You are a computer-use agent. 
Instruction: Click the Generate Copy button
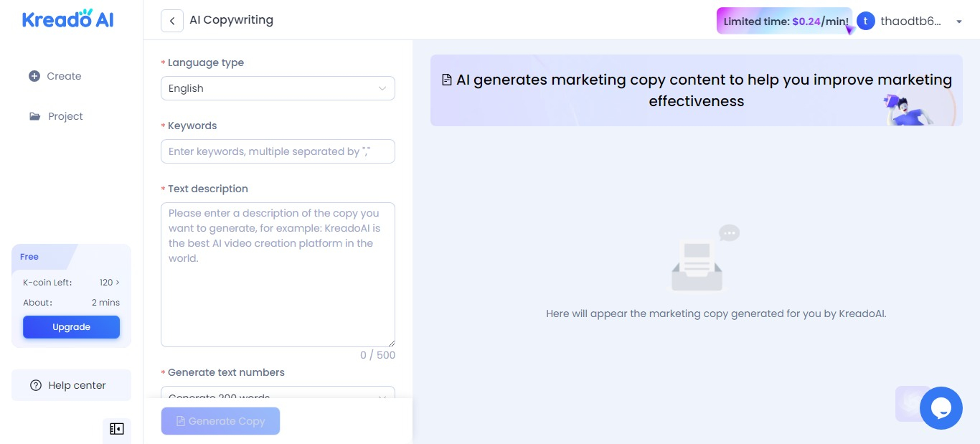click(x=220, y=421)
